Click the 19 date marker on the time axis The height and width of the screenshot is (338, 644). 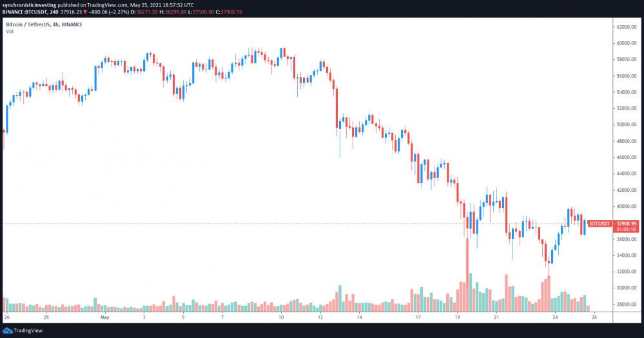457,317
